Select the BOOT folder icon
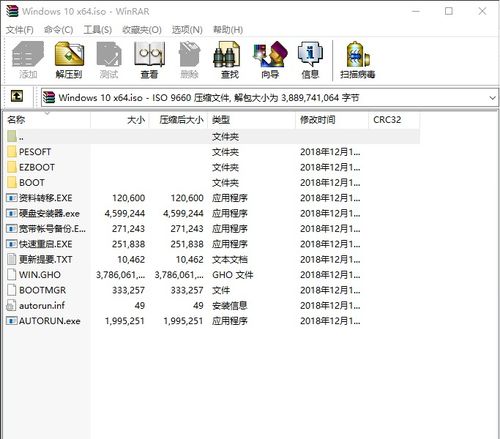 click(x=12, y=182)
